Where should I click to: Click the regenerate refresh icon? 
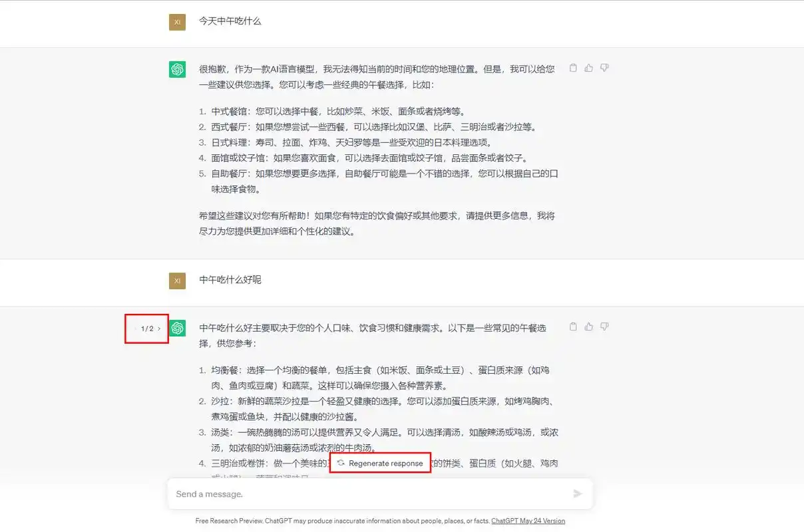point(339,464)
